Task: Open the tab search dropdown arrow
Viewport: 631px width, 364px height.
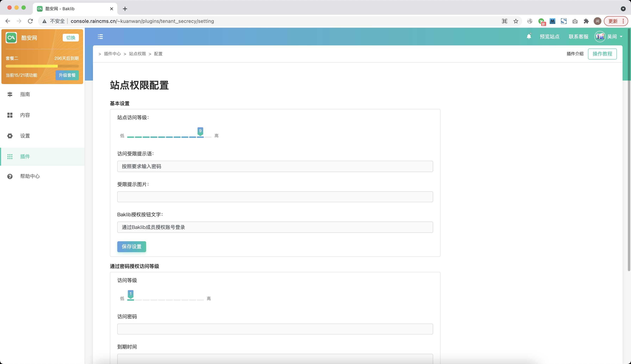Action: 623,9
